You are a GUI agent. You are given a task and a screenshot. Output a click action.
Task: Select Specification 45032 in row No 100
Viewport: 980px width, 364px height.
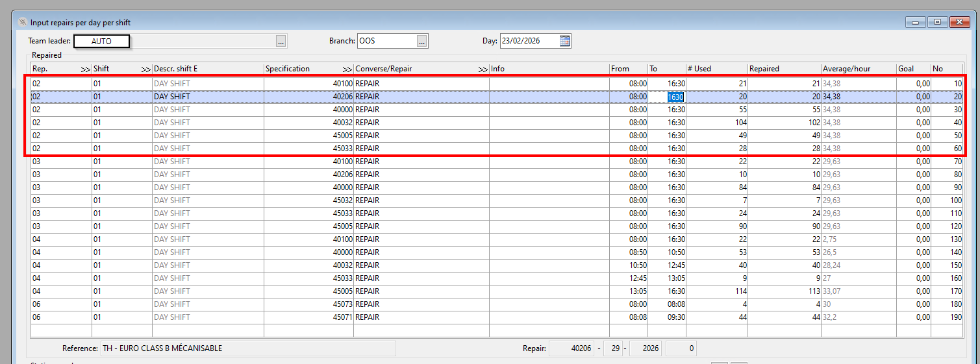308,200
